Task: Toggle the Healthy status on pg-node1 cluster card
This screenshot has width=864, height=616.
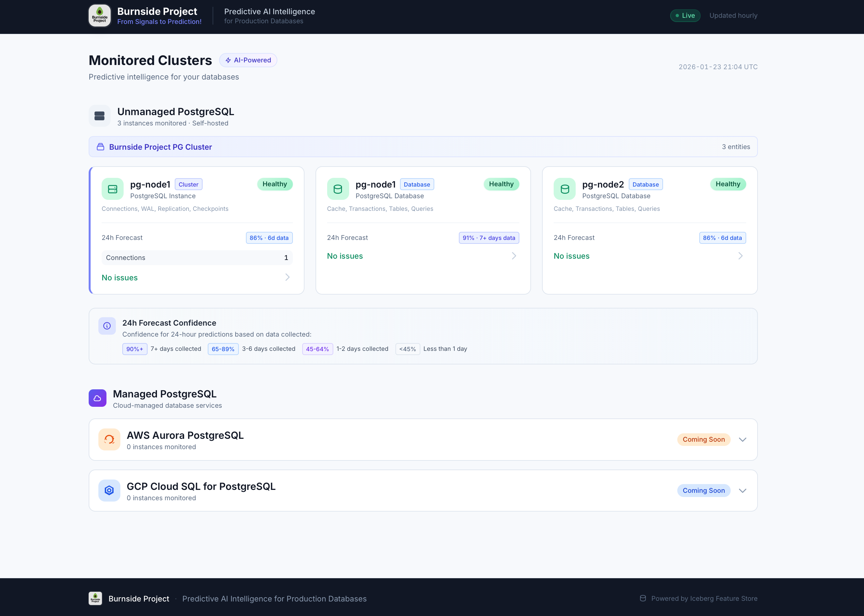Action: click(x=275, y=184)
